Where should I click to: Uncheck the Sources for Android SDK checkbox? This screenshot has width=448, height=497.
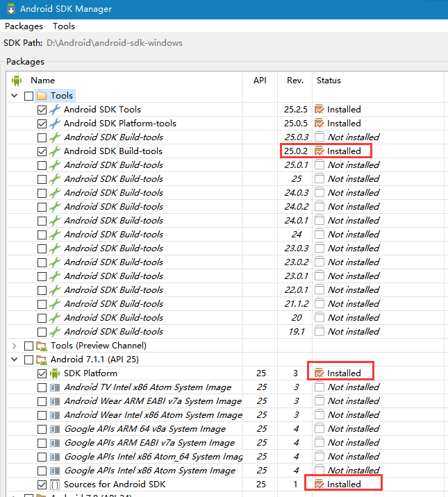pyautogui.click(x=42, y=484)
